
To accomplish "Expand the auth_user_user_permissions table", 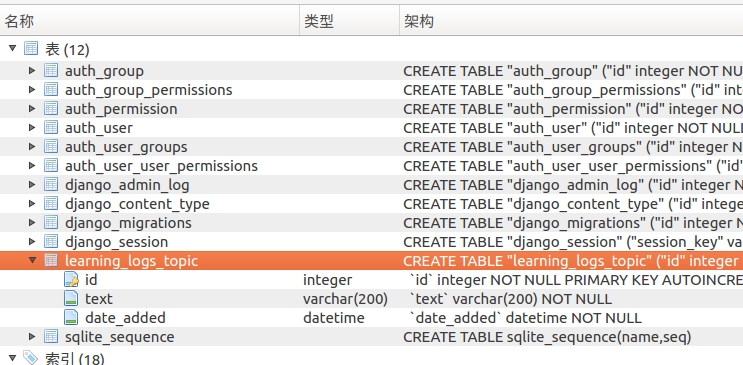I will [32, 165].
